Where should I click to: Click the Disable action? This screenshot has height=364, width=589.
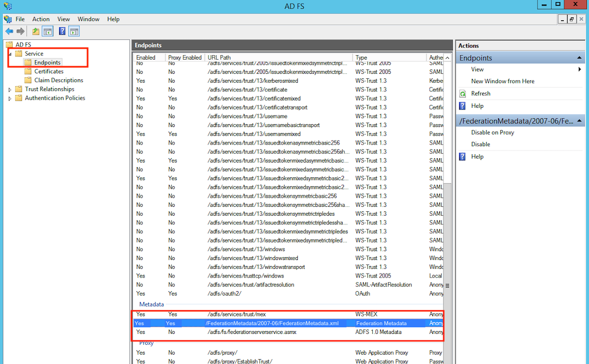pos(481,145)
